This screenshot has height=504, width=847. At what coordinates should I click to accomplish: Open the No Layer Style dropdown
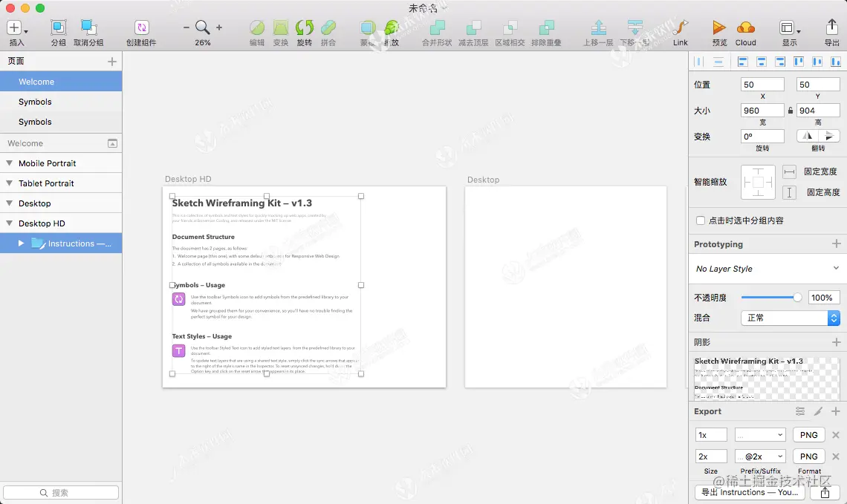tap(767, 269)
